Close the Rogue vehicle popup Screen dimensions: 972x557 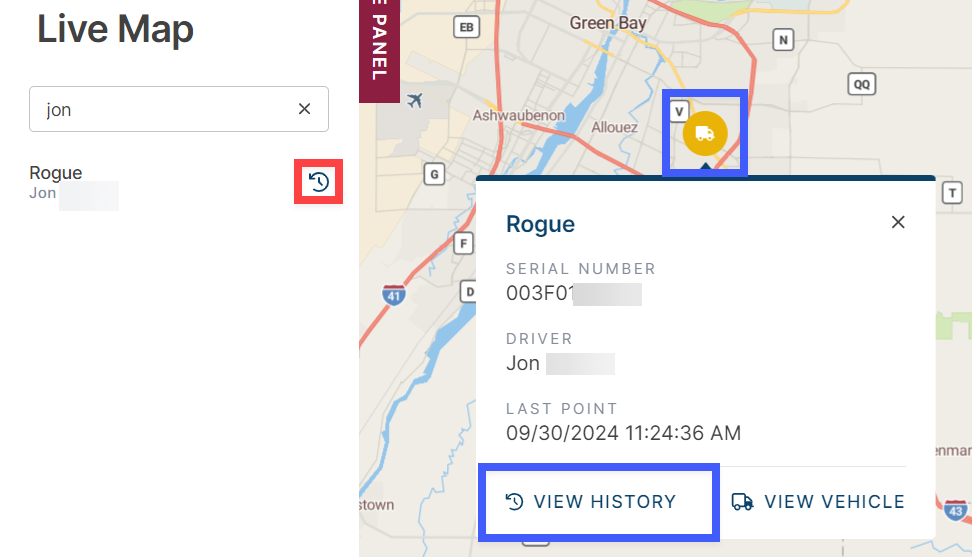[898, 222]
